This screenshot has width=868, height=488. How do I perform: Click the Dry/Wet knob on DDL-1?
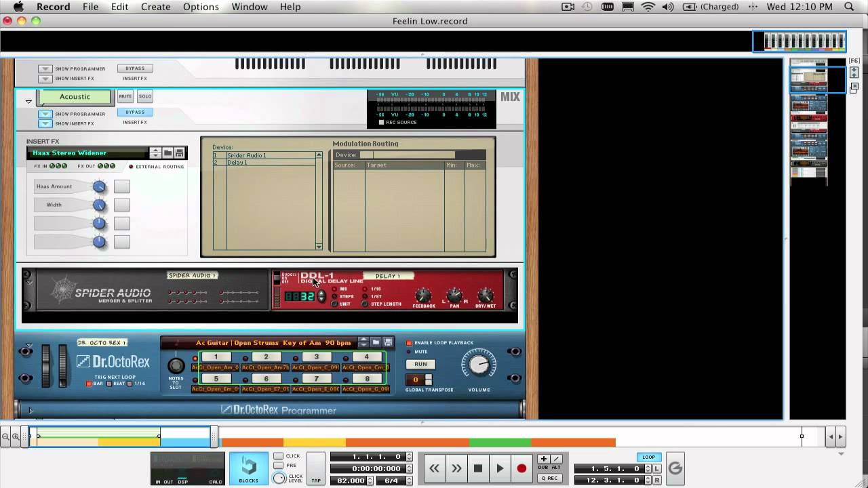pyautogui.click(x=486, y=296)
